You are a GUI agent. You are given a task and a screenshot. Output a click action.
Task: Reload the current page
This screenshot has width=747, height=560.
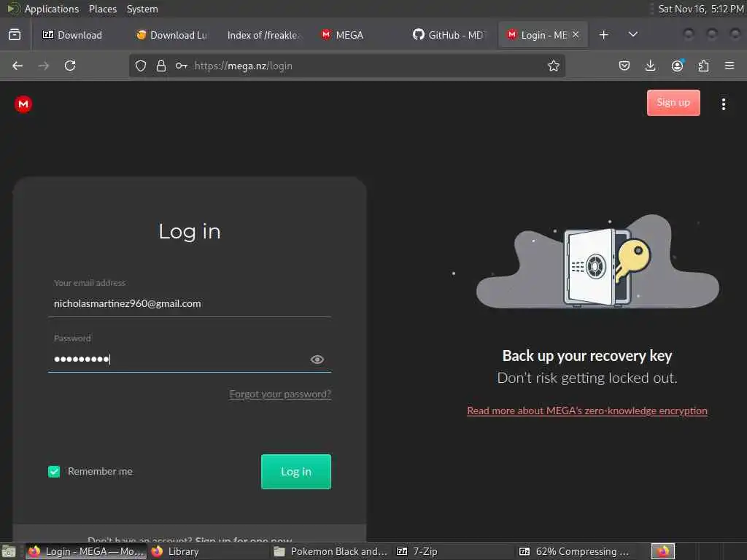70,66
